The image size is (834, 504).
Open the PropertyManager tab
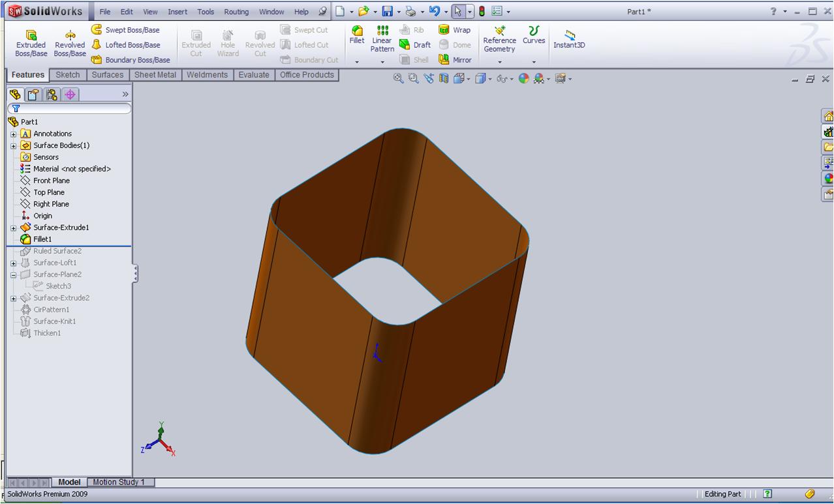pos(33,95)
